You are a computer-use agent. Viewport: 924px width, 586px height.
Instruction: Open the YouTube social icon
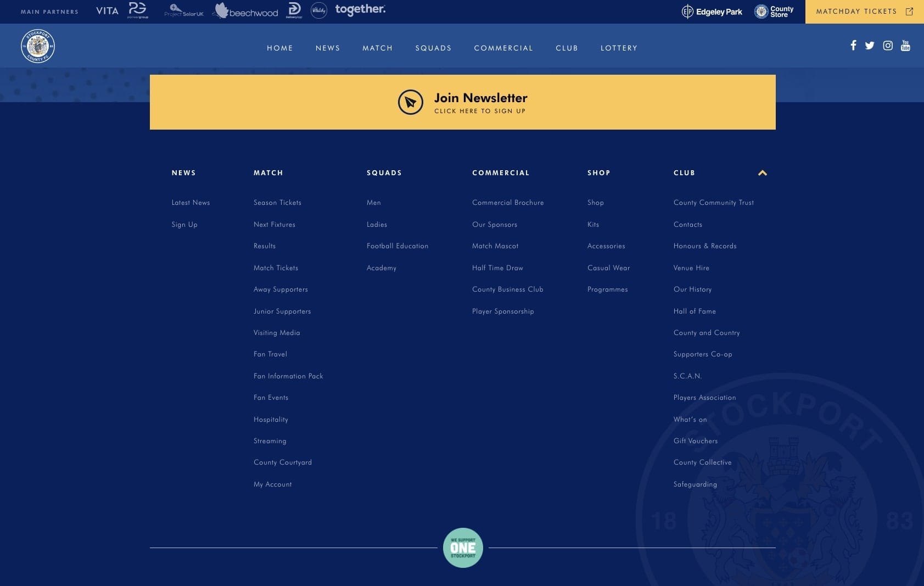pyautogui.click(x=905, y=46)
